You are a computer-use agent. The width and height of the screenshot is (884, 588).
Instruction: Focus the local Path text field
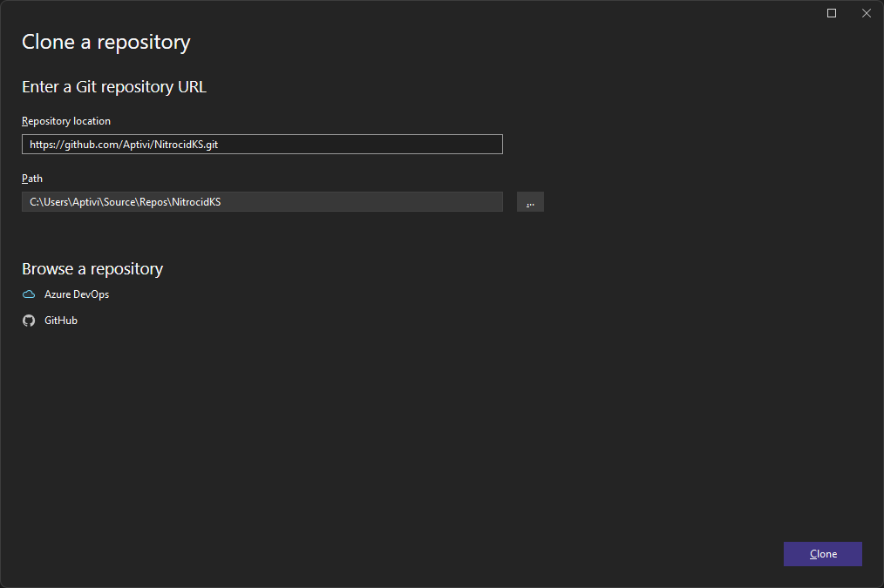click(262, 202)
